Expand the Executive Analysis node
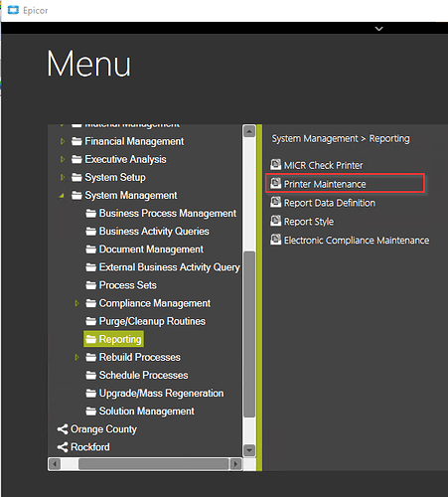 click(63, 159)
